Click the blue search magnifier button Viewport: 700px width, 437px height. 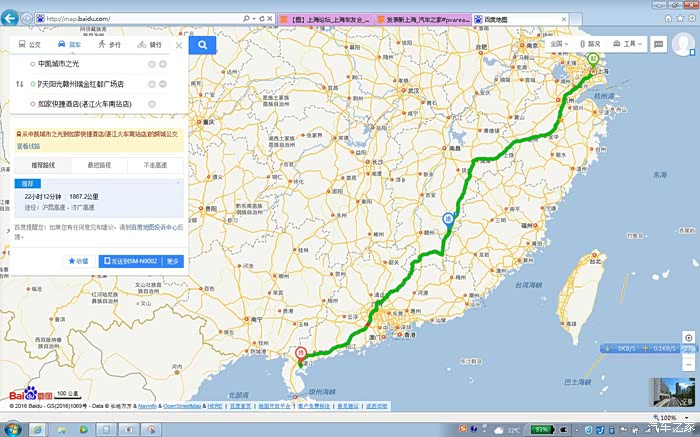click(x=201, y=45)
